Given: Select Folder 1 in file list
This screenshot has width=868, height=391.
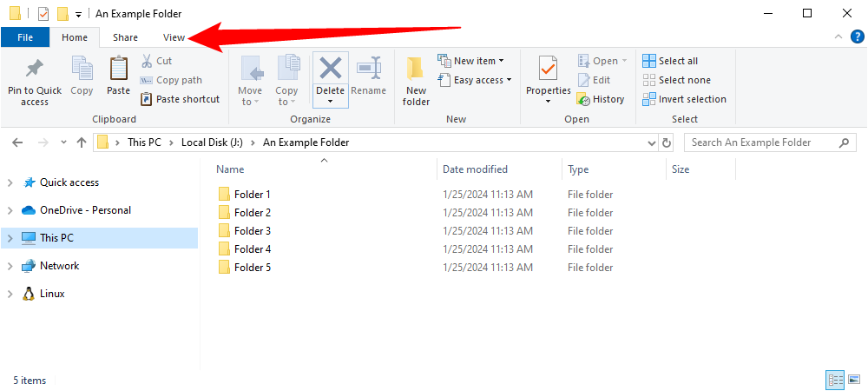Looking at the screenshot, I should click(x=244, y=195).
